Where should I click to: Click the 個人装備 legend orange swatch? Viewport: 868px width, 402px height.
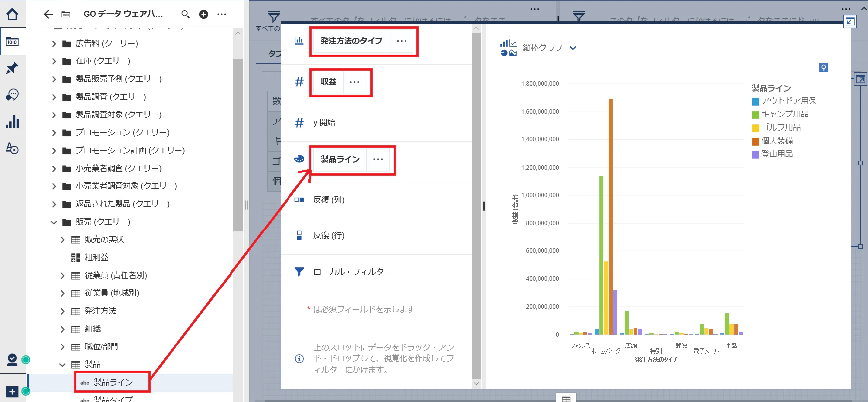[755, 141]
